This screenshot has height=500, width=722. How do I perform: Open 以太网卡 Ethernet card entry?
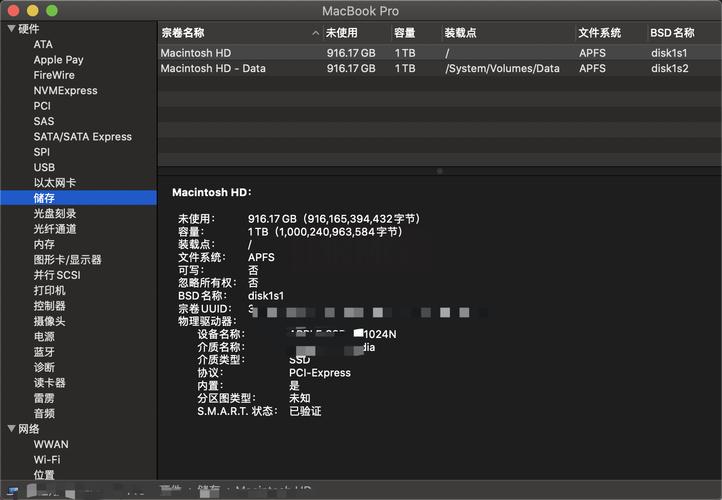pyautogui.click(x=54, y=183)
